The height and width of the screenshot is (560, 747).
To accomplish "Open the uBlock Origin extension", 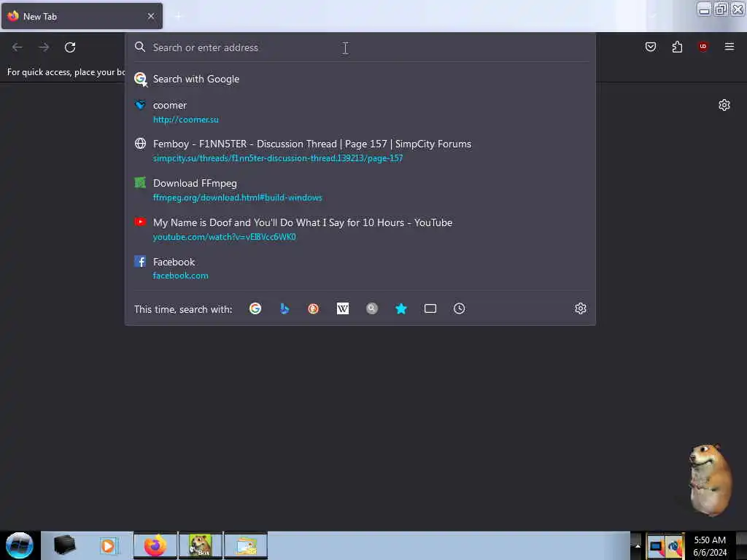I will pyautogui.click(x=703, y=46).
